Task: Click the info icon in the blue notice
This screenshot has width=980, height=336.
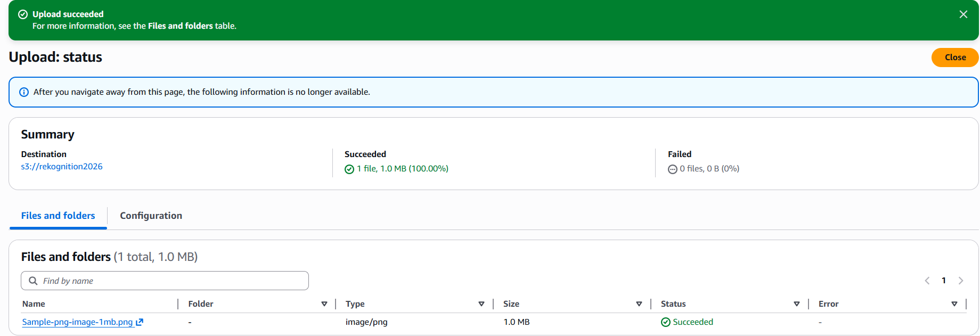Action: click(x=24, y=92)
